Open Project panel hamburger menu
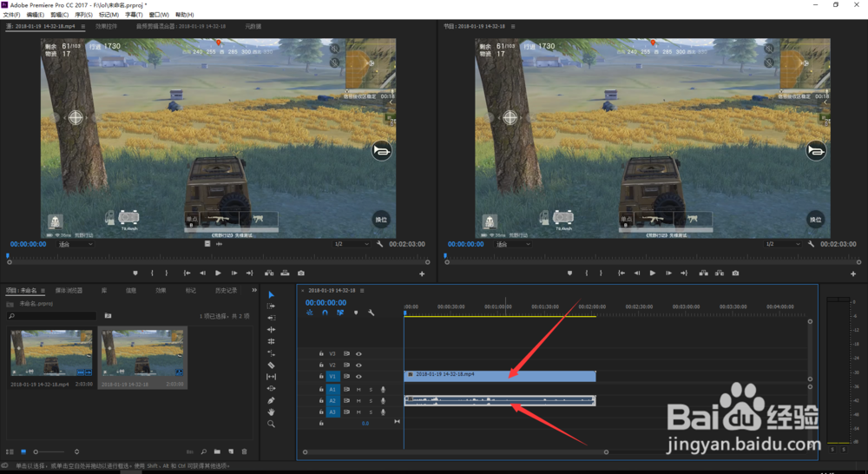Image resolution: width=868 pixels, height=474 pixels. point(43,290)
